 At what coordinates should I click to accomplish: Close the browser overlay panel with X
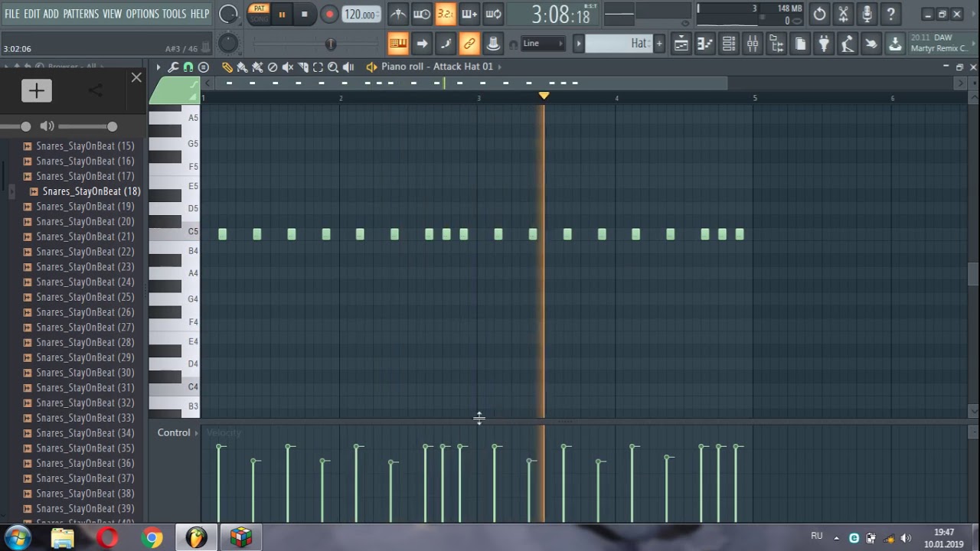(136, 77)
